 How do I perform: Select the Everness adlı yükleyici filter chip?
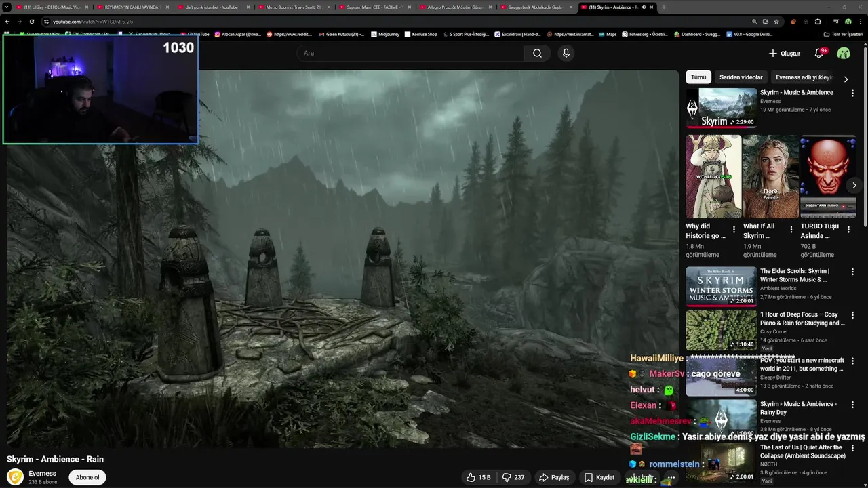point(804,77)
